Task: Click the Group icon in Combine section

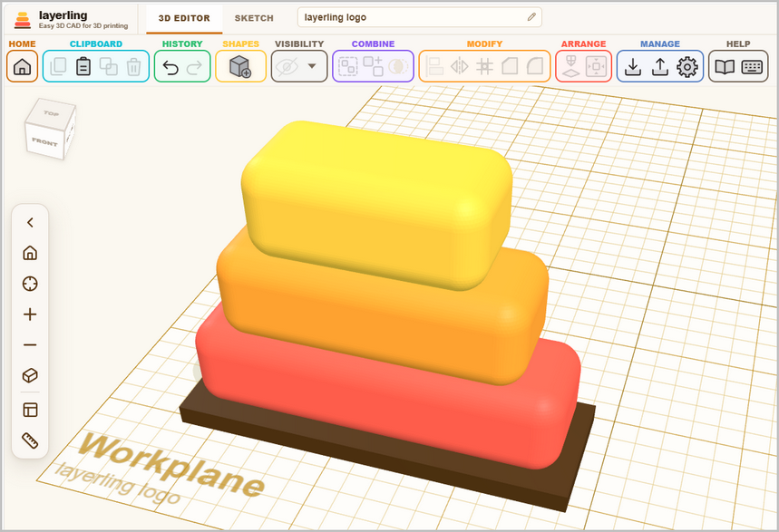Action: (x=347, y=66)
